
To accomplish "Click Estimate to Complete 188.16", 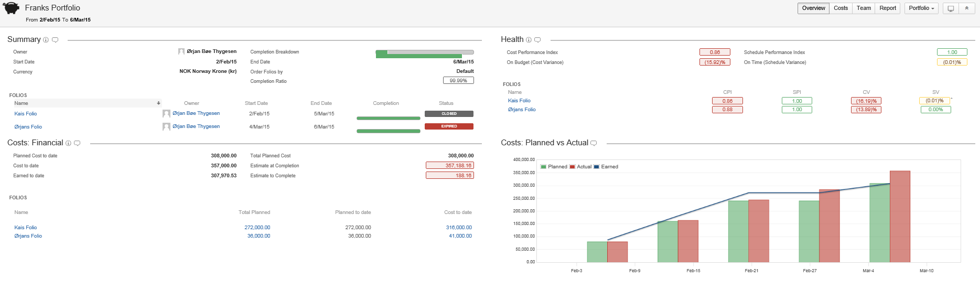I will pyautogui.click(x=450, y=176).
